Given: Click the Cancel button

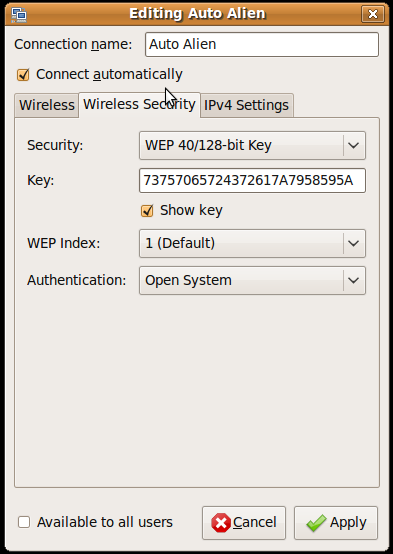Looking at the screenshot, I should tap(244, 523).
